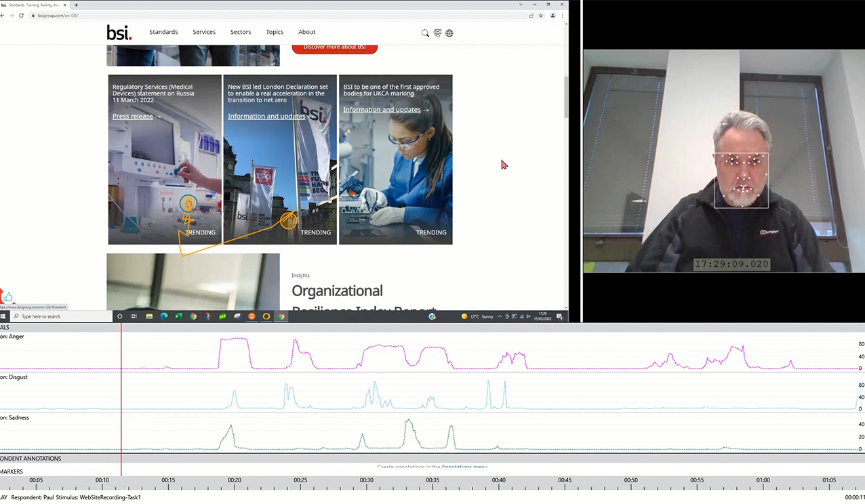Open the Sectors navigation menu

(x=240, y=32)
